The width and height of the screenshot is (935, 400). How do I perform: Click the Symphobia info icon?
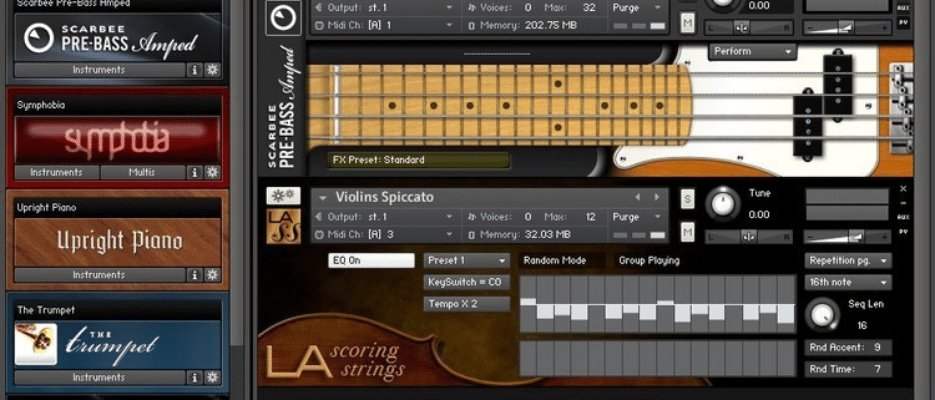click(x=194, y=172)
